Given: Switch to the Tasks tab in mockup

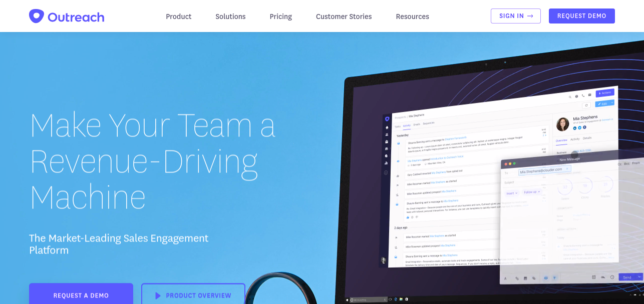Looking at the screenshot, I should tap(398, 126).
